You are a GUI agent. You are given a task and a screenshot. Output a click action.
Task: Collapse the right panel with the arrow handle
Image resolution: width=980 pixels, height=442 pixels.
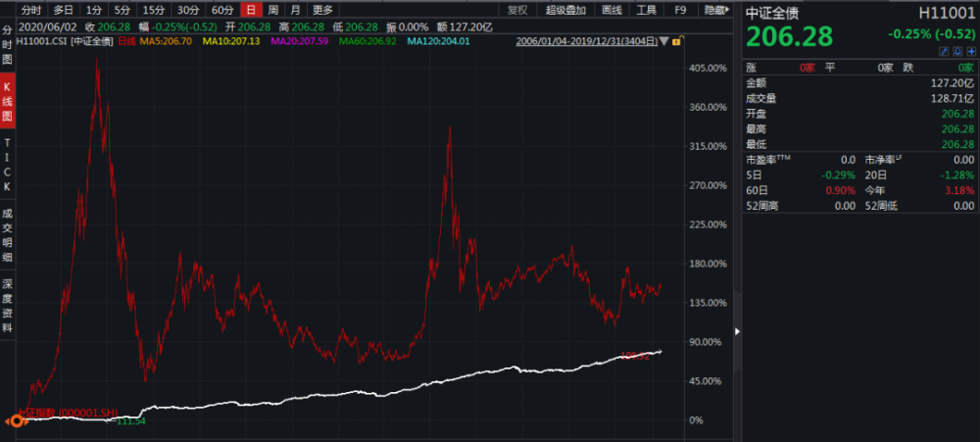pos(737,331)
